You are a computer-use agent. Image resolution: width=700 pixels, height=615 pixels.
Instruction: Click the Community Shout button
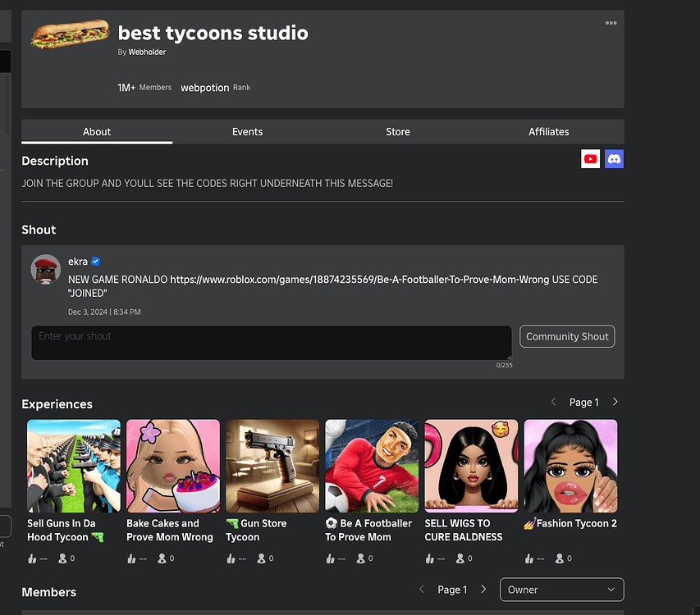tap(567, 336)
